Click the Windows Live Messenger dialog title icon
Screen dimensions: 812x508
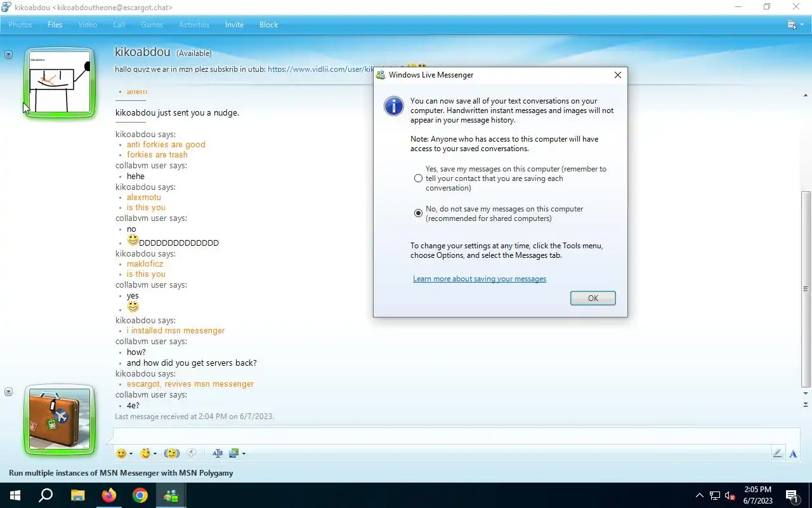(x=381, y=75)
